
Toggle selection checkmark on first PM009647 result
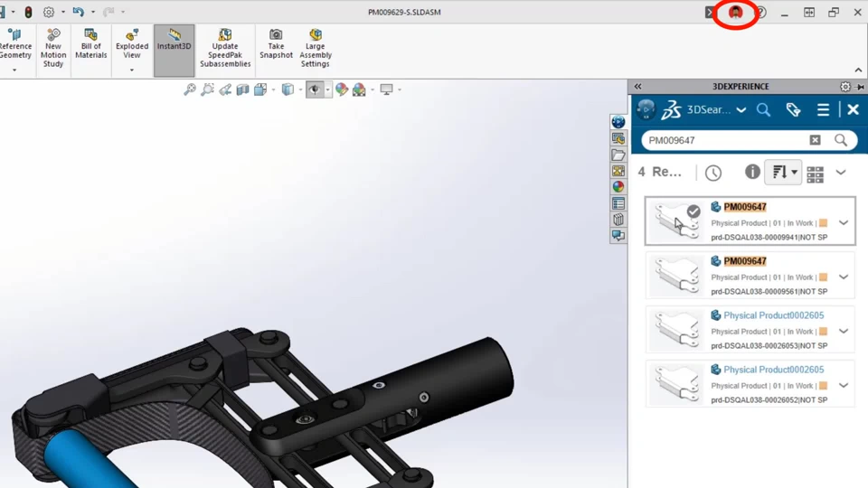pyautogui.click(x=693, y=211)
